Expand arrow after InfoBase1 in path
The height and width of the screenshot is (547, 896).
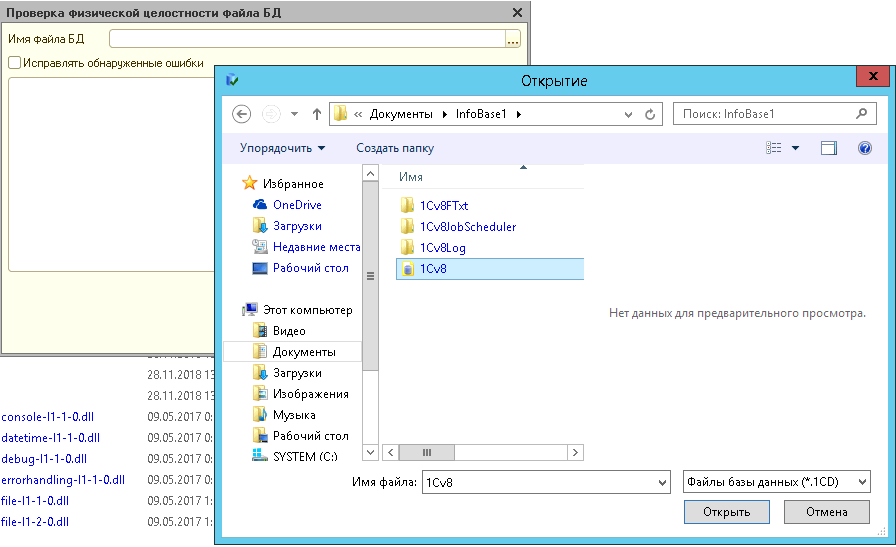point(519,114)
